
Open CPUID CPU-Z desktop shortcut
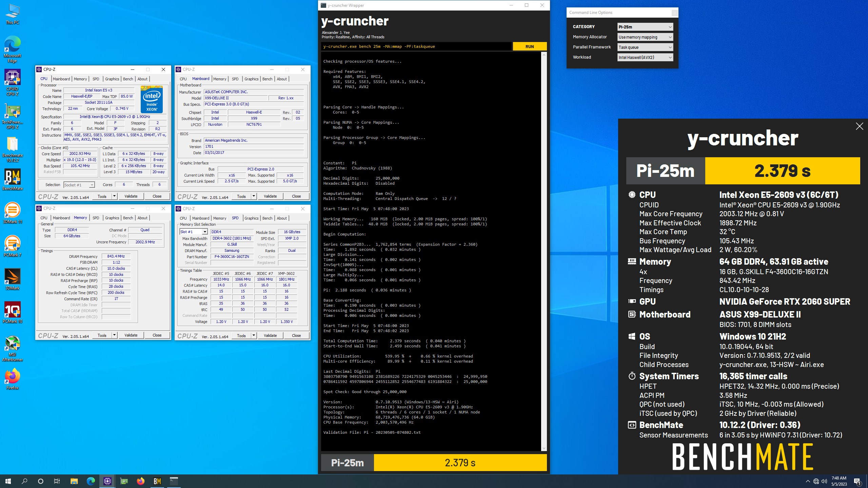point(13,82)
